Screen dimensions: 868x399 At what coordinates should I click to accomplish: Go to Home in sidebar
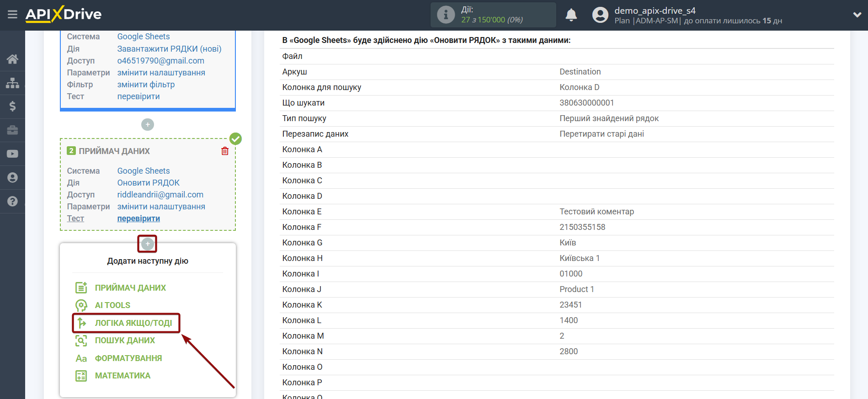click(12, 59)
